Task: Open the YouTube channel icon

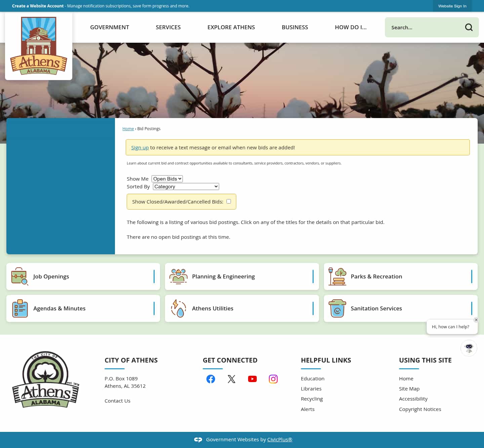Action: (x=252, y=379)
